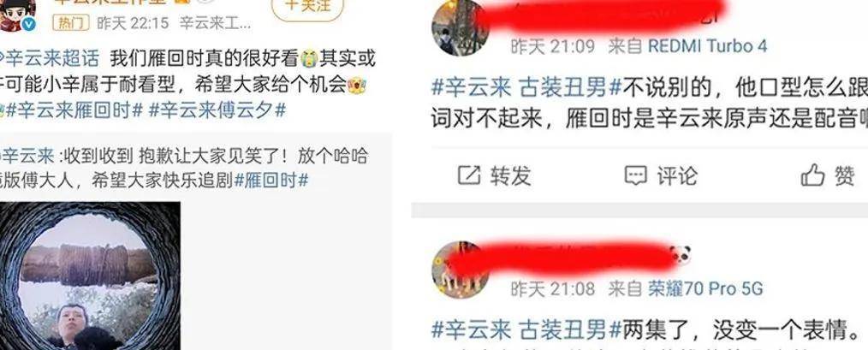Open the 转发 repost icon
Screen dimensions: 868x350
(x=469, y=175)
